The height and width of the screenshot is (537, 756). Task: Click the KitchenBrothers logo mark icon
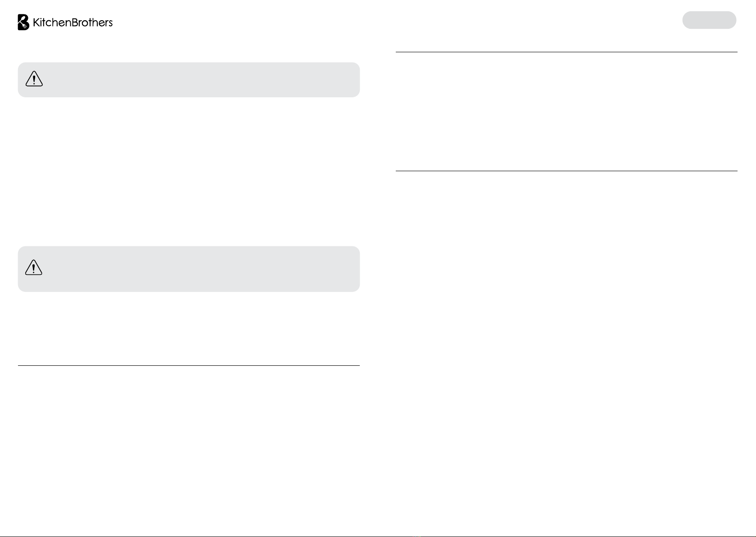coord(23,22)
